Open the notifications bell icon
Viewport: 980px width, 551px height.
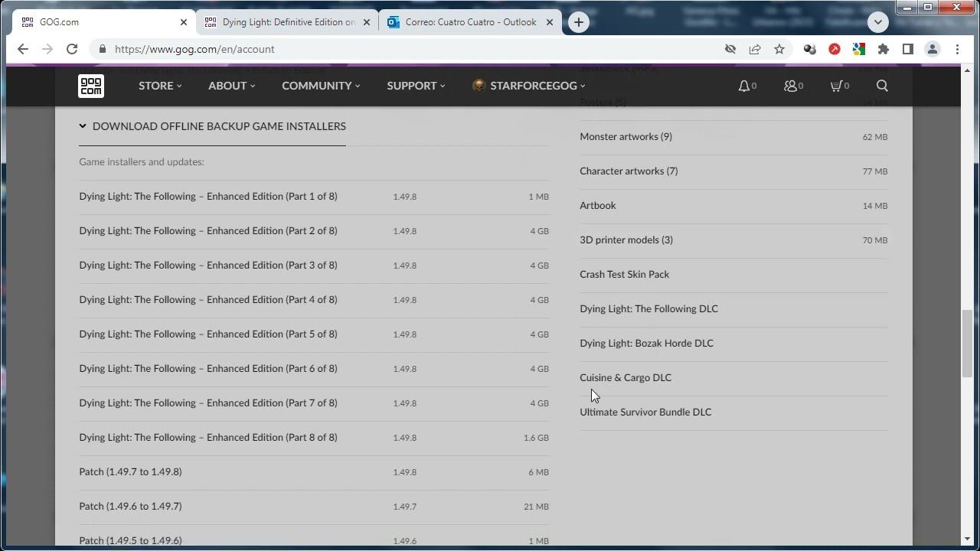click(x=743, y=86)
